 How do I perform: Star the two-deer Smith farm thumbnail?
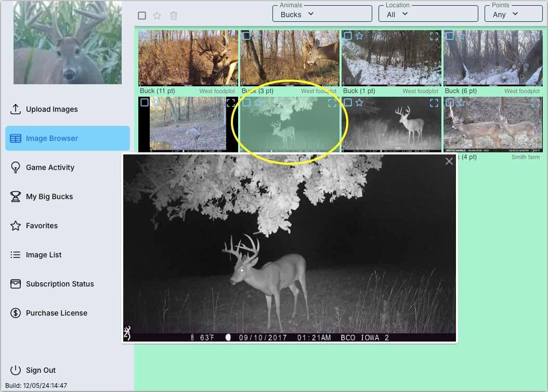click(461, 102)
